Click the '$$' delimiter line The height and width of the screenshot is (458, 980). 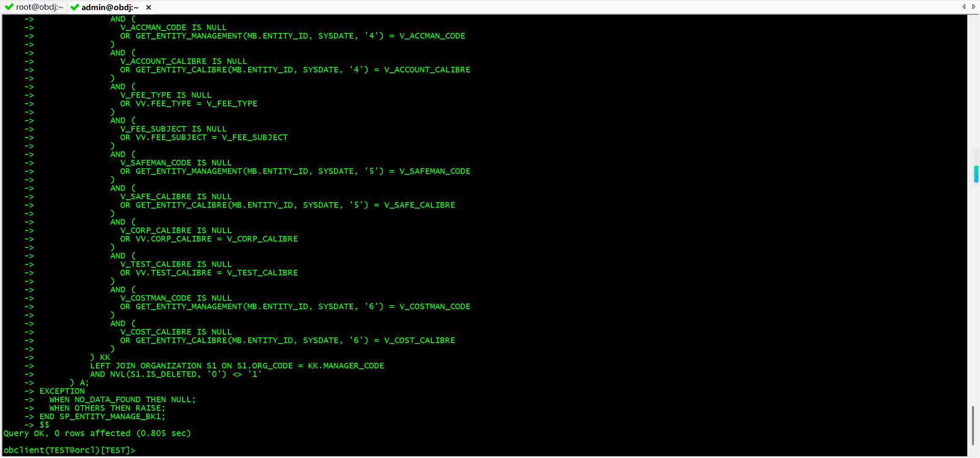[44, 425]
